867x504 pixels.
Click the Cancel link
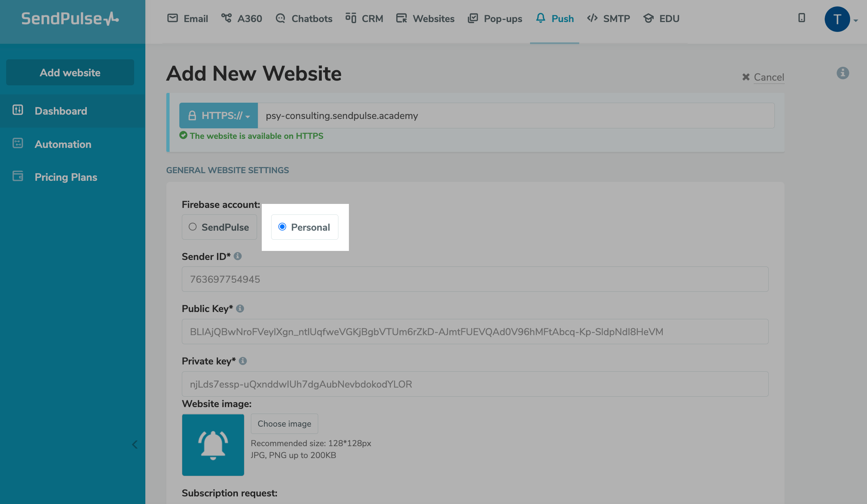768,77
